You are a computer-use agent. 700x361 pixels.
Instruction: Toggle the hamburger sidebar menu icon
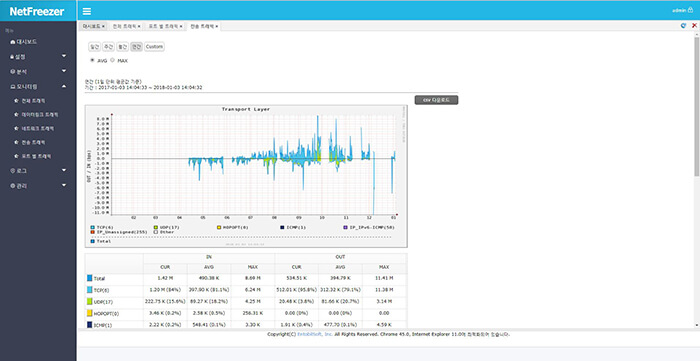coord(87,12)
